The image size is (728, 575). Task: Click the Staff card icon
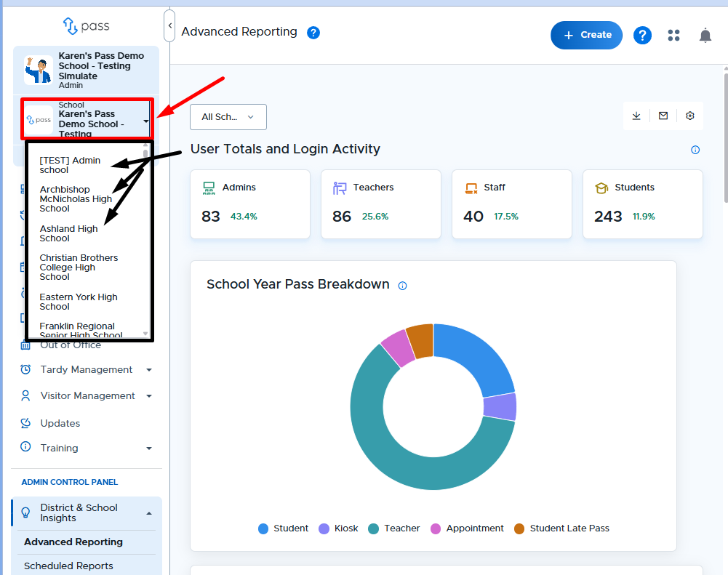[x=471, y=188]
